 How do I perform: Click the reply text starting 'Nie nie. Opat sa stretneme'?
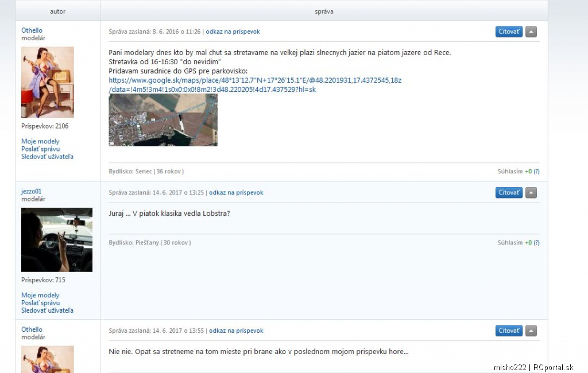click(x=258, y=352)
